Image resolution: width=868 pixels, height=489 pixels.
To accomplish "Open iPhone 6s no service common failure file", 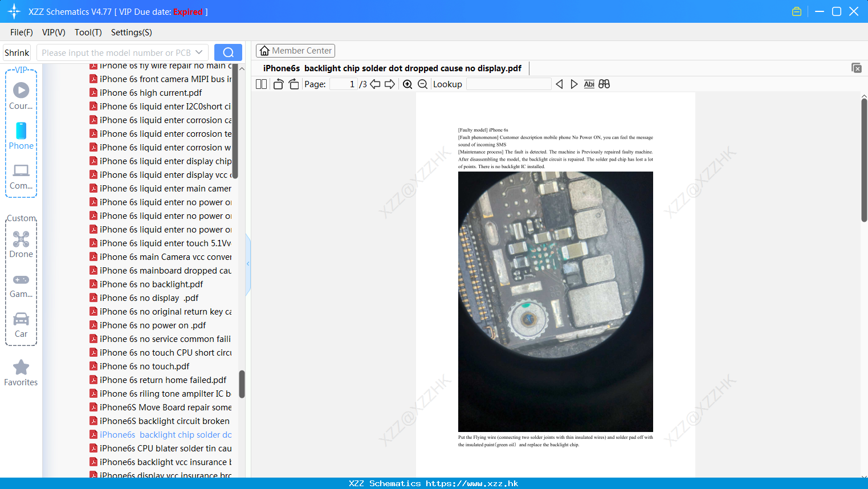I will 161,339.
